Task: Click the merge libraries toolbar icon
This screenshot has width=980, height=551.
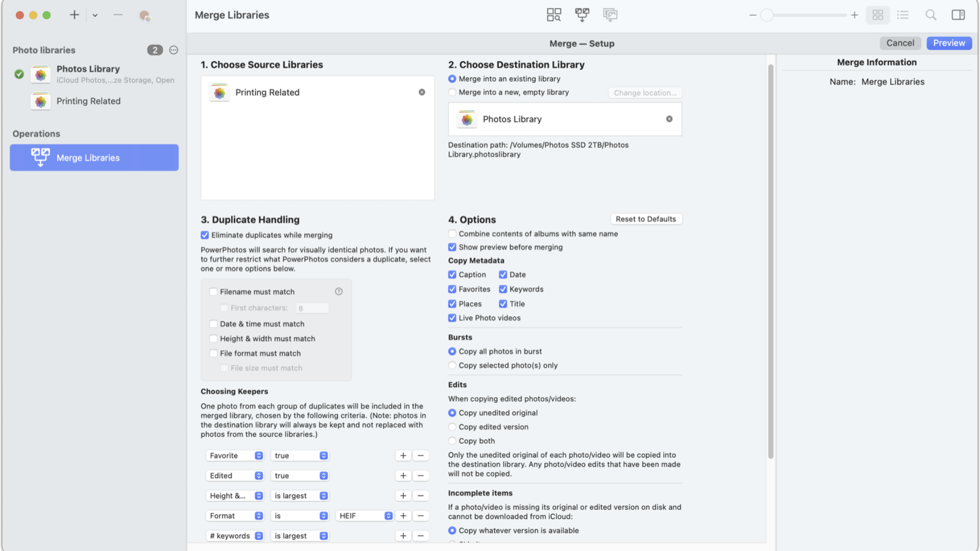Action: (x=582, y=15)
